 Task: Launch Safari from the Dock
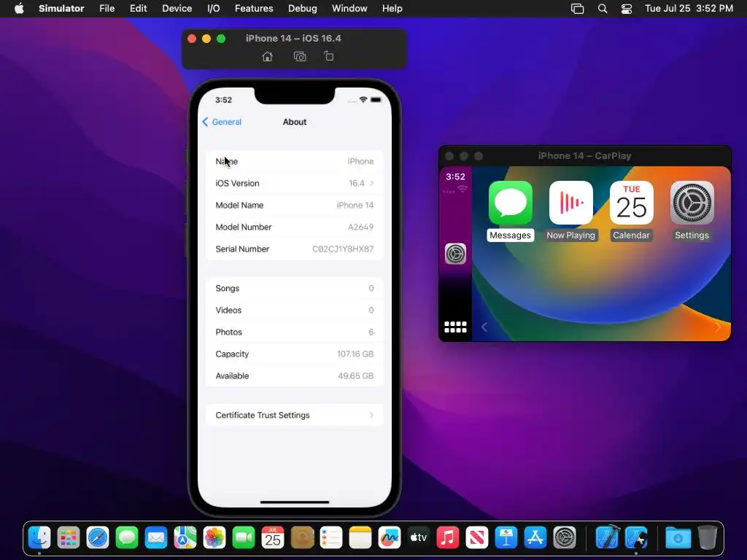pyautogui.click(x=98, y=538)
